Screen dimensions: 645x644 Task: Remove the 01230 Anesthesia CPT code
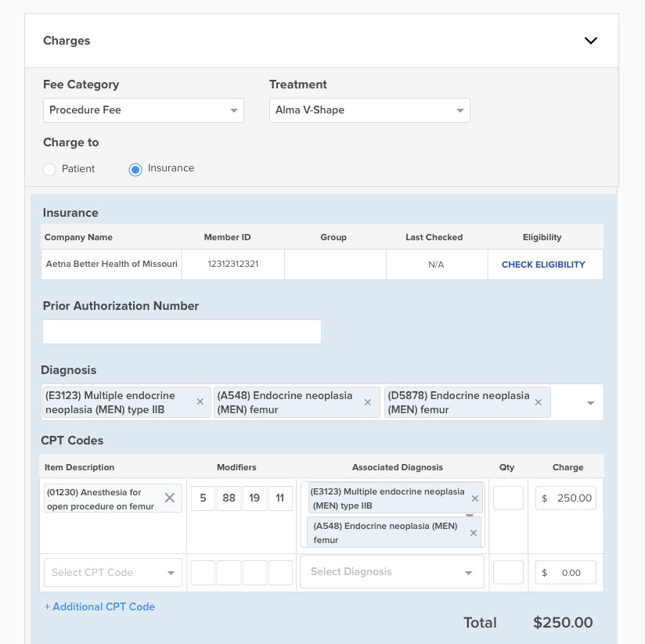[x=170, y=498]
